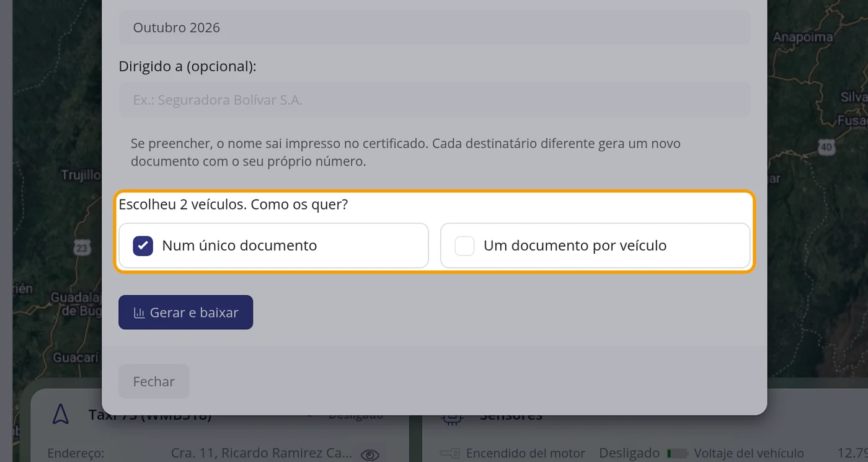Click the 'Cra. 11, Ricardo Ramirez Ca...' address text

261,453
